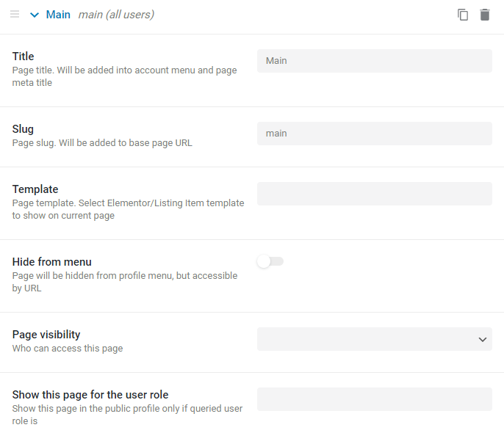The width and height of the screenshot is (504, 433).
Task: Click the 'main (all users)' subtitle text
Action: [x=116, y=15]
